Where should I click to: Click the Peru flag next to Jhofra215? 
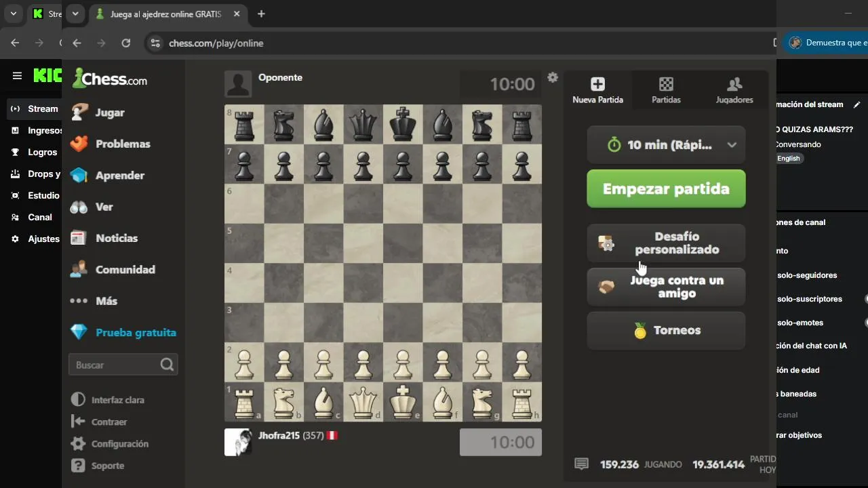[332, 435]
